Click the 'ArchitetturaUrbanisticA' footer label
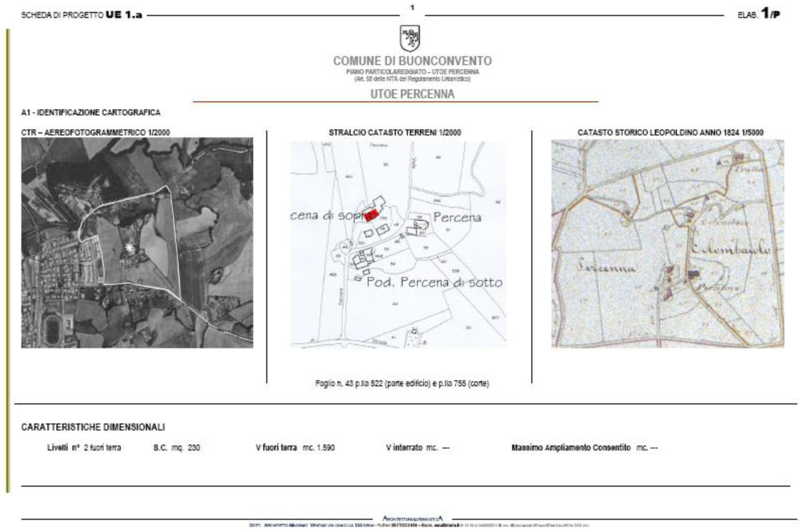Image resolution: width=800 pixels, height=532 pixels. point(413,518)
